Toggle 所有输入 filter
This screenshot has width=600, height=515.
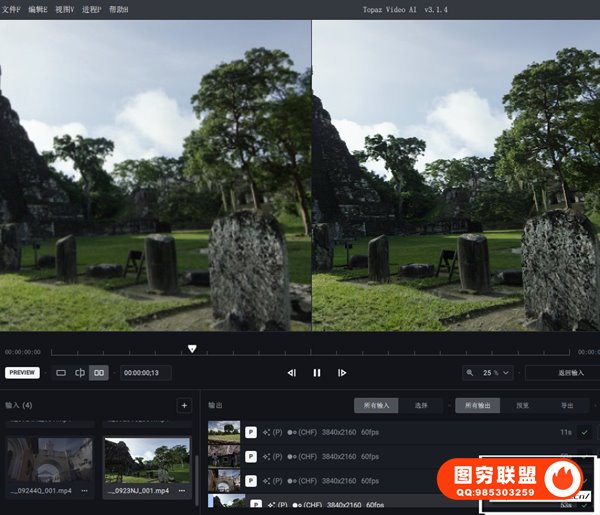[377, 406]
